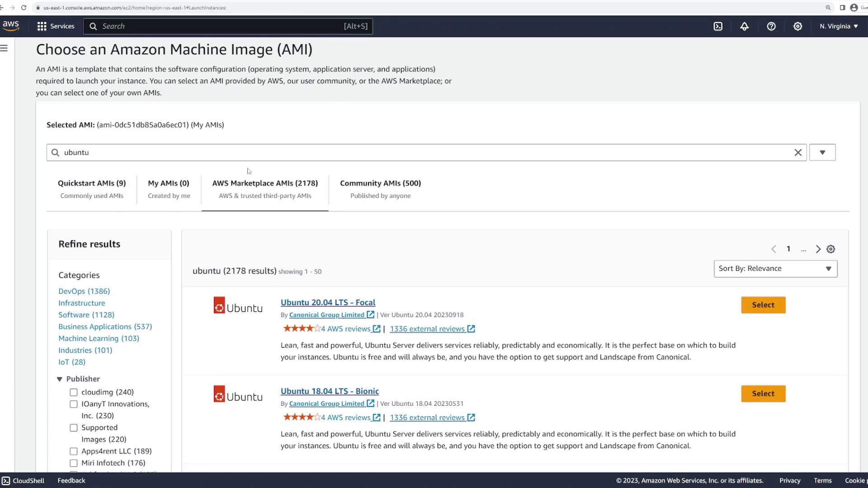Click the Ubuntu logo for 20.04 Focal

coord(238,306)
